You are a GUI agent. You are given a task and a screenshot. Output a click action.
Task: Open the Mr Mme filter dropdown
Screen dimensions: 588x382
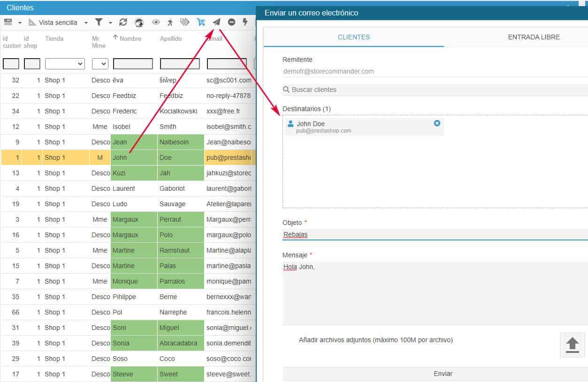point(100,64)
